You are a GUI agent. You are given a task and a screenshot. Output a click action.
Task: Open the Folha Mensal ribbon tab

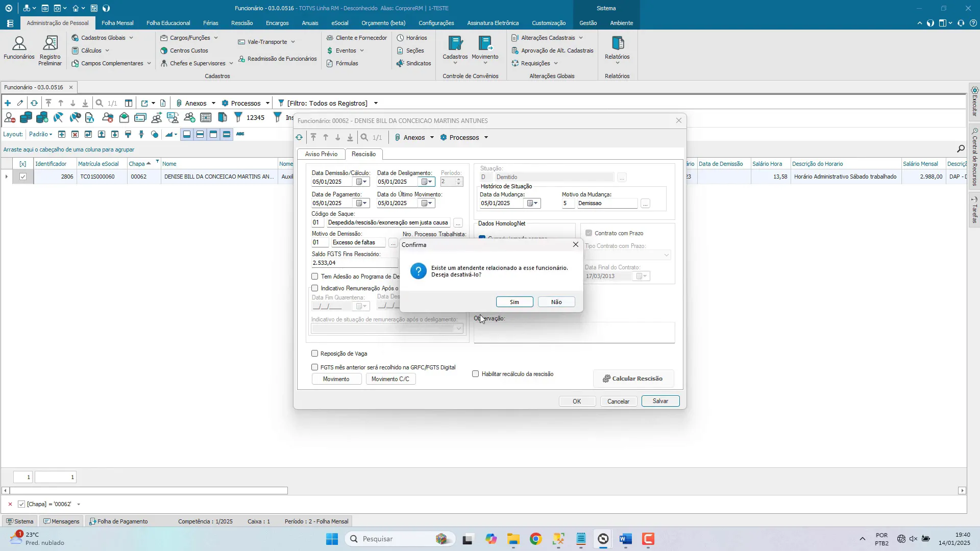[117, 23]
